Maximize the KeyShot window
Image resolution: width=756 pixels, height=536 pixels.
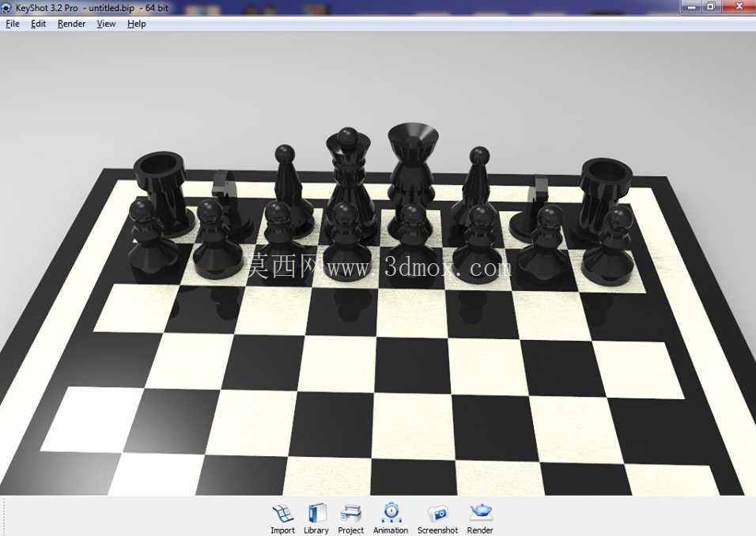[x=711, y=7]
